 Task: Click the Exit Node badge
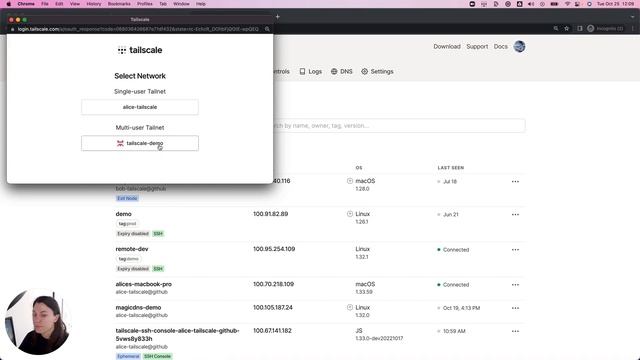[127, 198]
